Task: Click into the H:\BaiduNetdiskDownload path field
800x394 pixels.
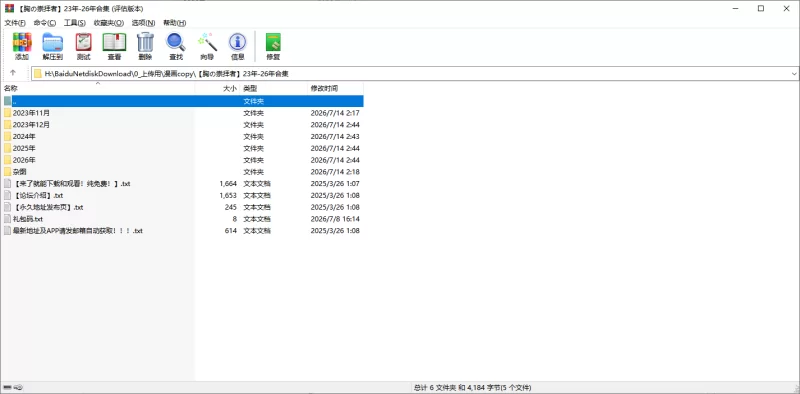Action: (x=415, y=73)
